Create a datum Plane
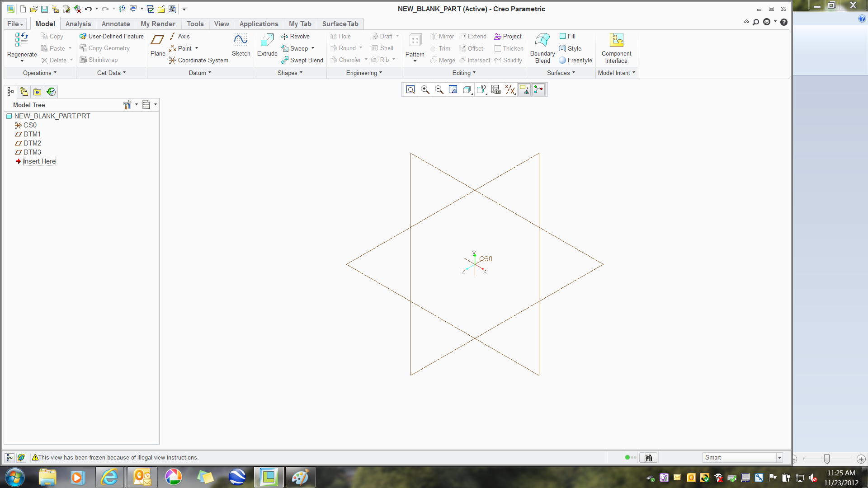 coord(157,45)
